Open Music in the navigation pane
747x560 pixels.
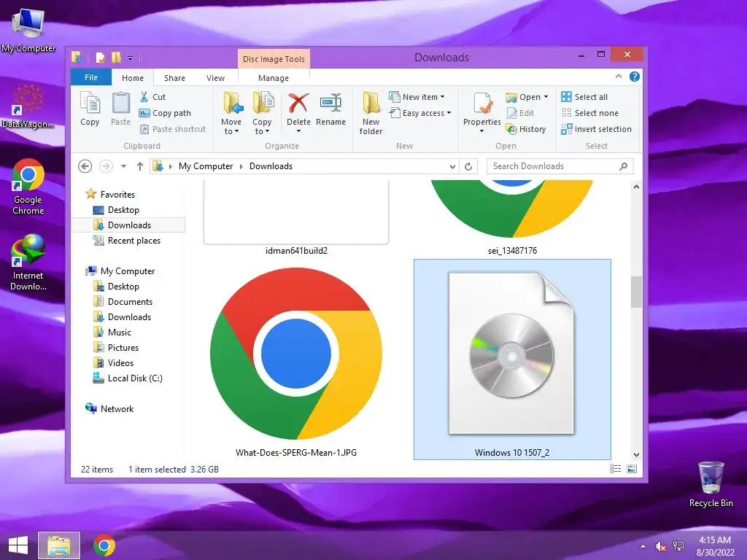coord(112,332)
